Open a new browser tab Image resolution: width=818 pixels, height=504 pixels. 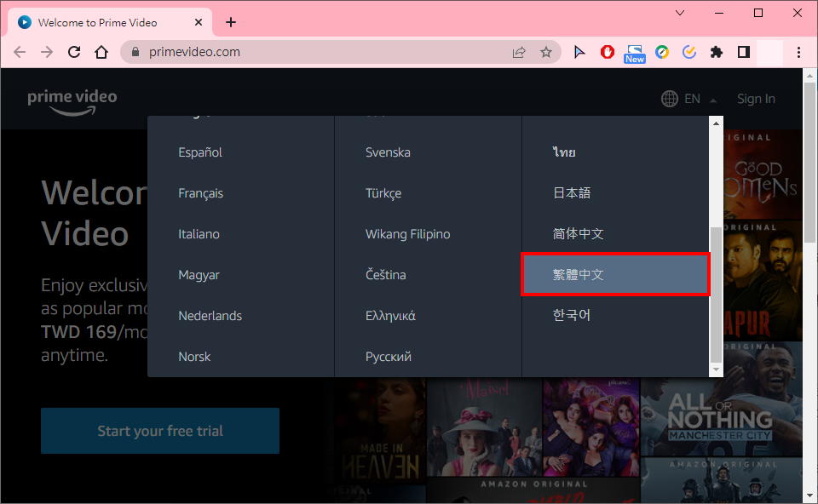[231, 22]
